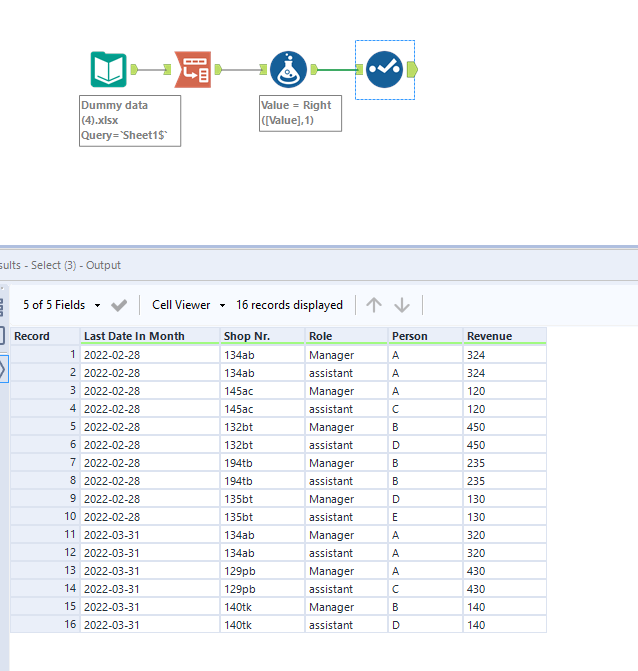638x671 pixels.
Task: Click the Select tool with checkmark icon
Action: tap(383, 69)
